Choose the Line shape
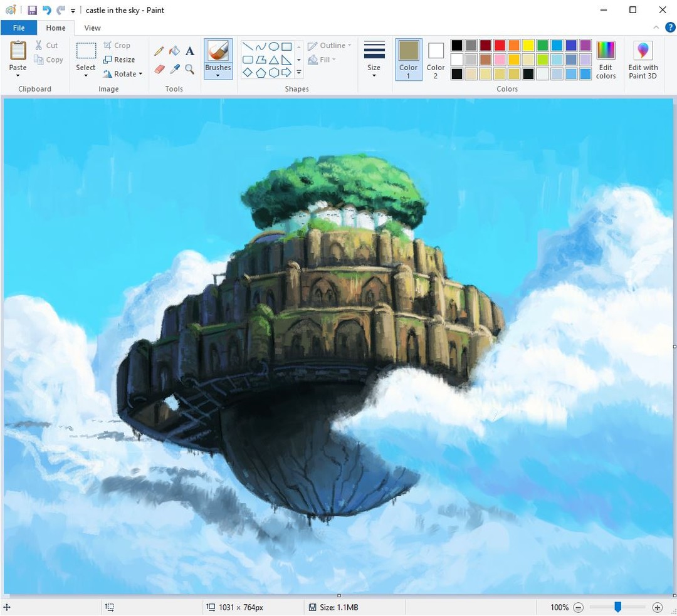This screenshot has height=616, width=677. coord(248,46)
